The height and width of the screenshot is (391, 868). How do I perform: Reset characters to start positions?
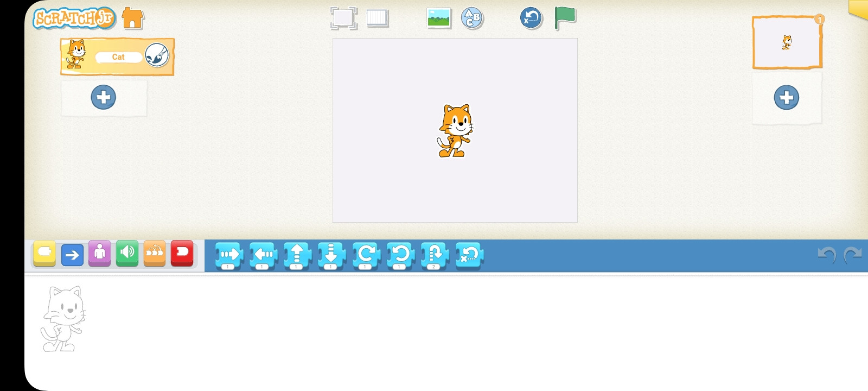click(x=531, y=18)
